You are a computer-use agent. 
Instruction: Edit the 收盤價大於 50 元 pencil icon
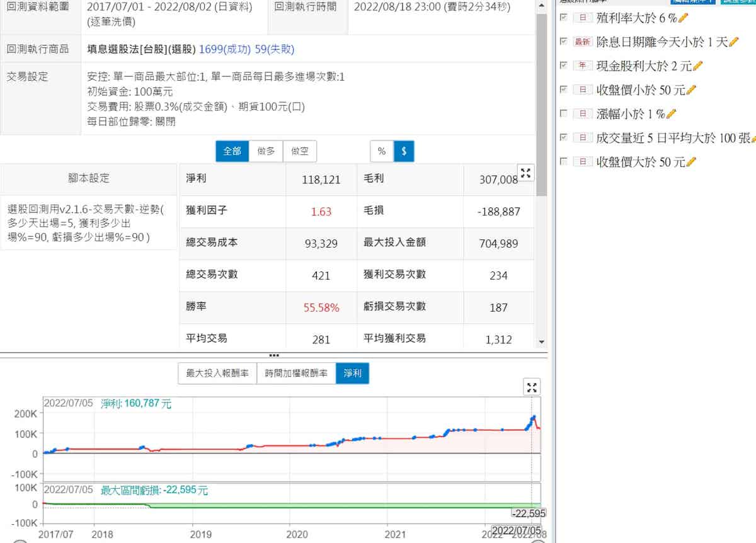(x=691, y=163)
